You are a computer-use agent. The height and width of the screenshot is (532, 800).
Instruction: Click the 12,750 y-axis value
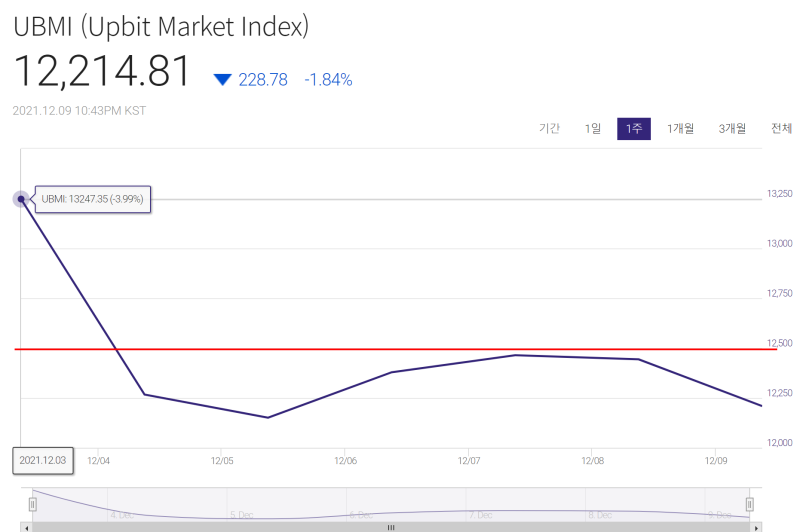(780, 293)
